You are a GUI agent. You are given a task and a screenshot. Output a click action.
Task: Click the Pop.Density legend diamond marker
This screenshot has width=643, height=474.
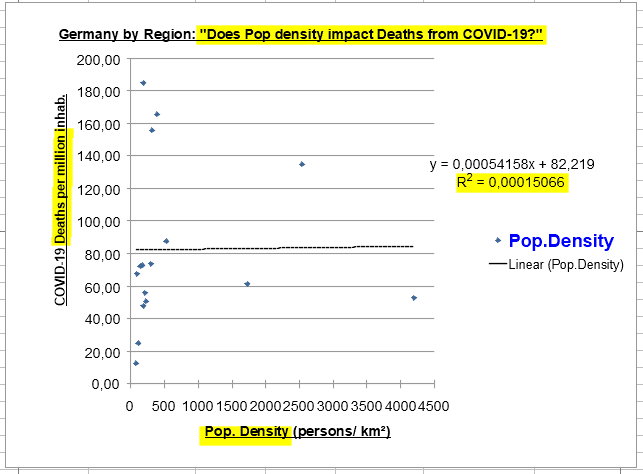click(x=498, y=240)
